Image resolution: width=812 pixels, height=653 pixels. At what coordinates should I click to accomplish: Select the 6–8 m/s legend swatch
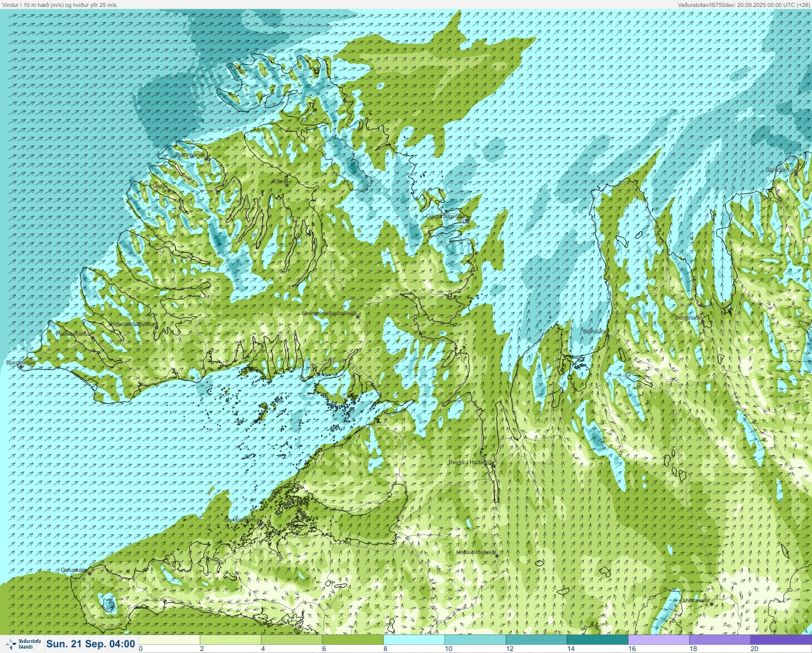pos(353,640)
